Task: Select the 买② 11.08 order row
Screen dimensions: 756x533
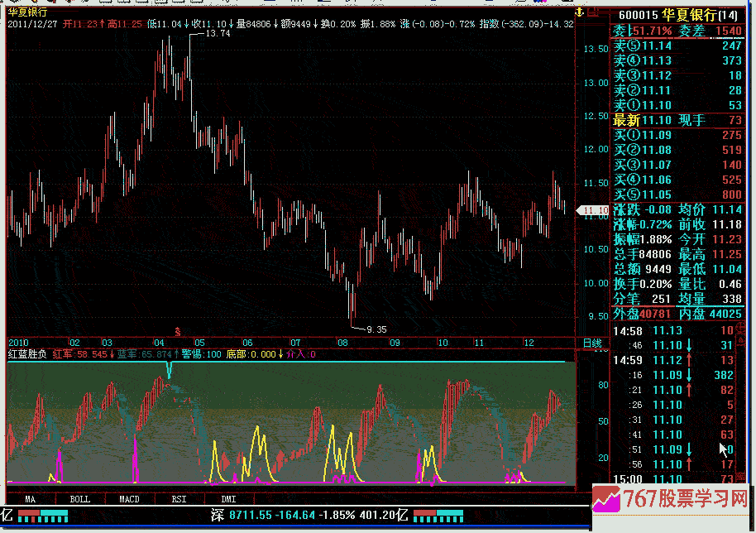Action: coord(678,151)
